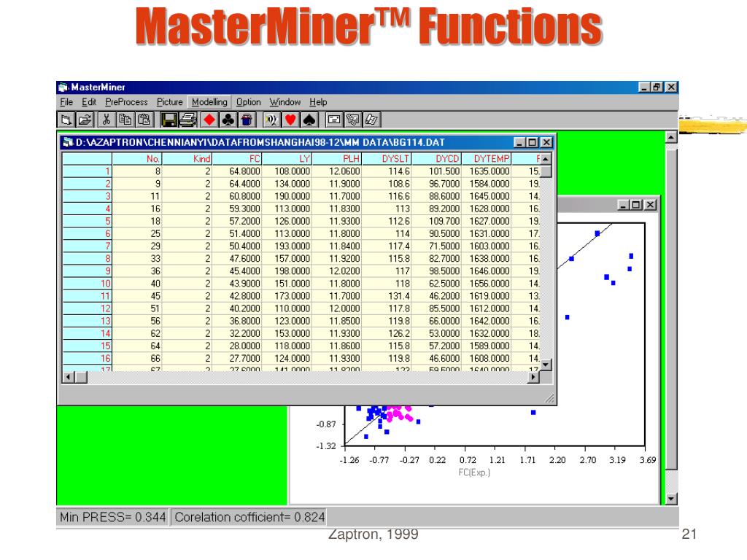Click data table scroll up arrow
This screenshot has width=747, height=560.
[x=546, y=158]
